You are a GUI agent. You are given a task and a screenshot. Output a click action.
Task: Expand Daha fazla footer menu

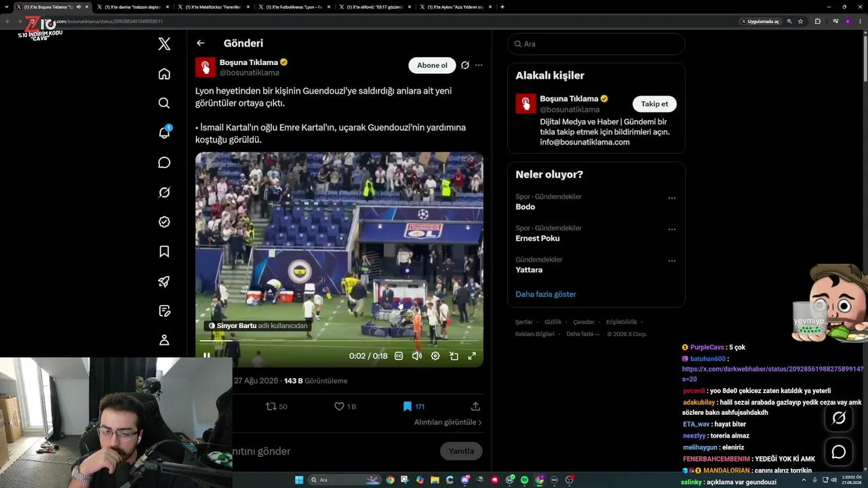click(583, 334)
